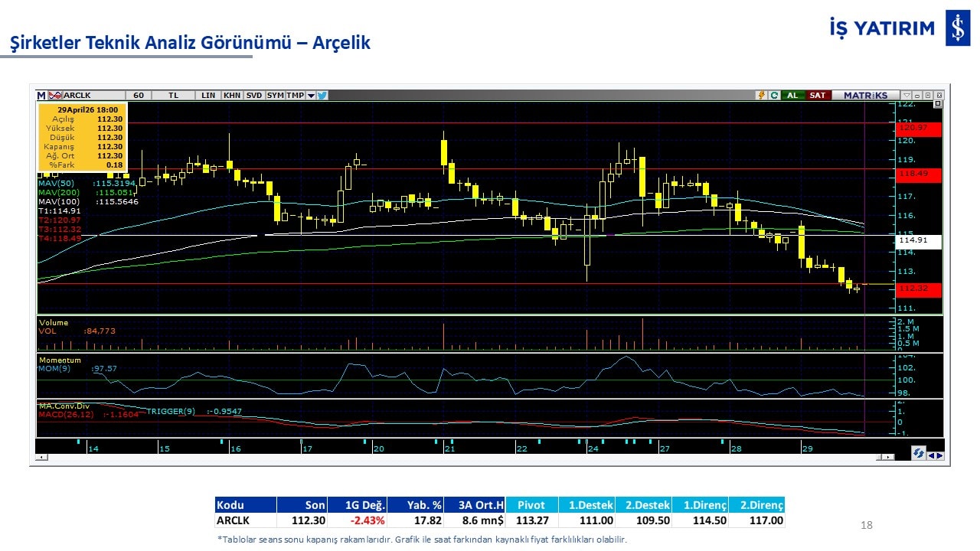
Task: Select the KHN toolbar item
Action: point(231,96)
